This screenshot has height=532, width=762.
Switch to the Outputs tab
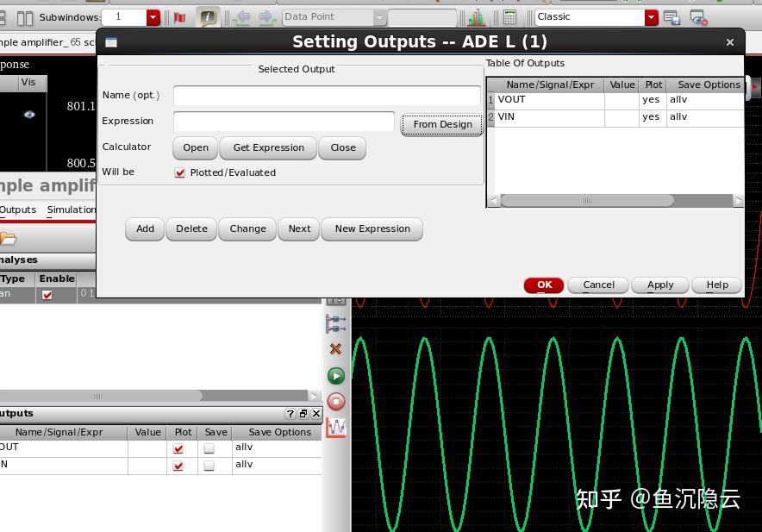coord(19,210)
